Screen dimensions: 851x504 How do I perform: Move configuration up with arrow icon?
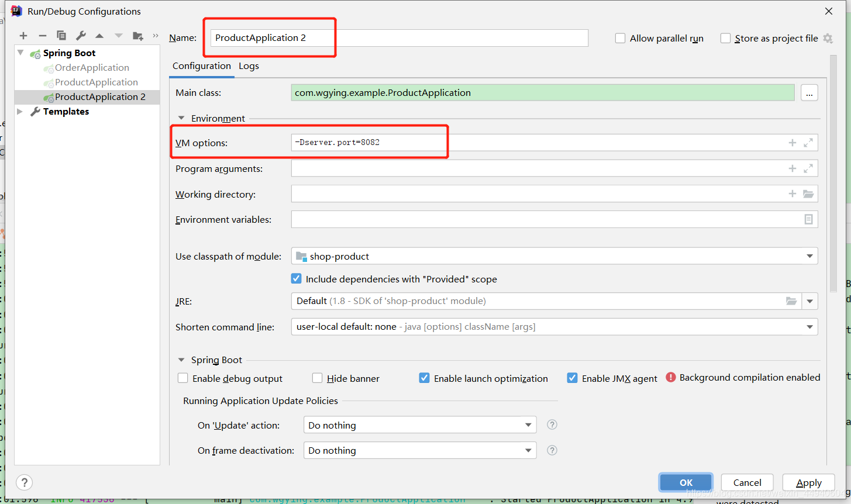point(99,36)
